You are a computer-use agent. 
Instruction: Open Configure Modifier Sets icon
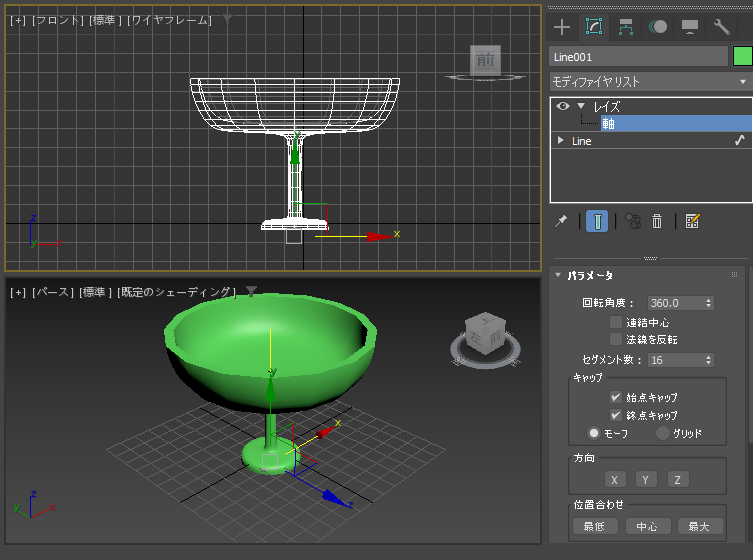pos(692,221)
